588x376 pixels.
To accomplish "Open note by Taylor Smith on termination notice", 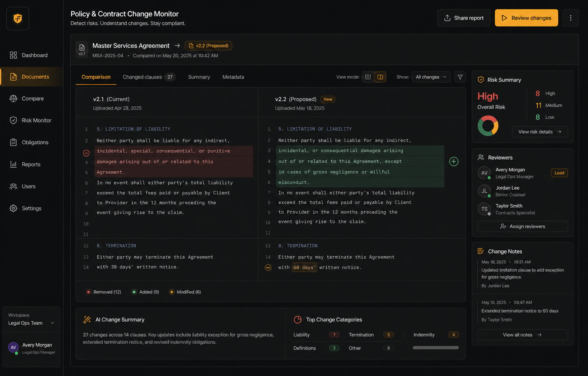I will (522, 311).
